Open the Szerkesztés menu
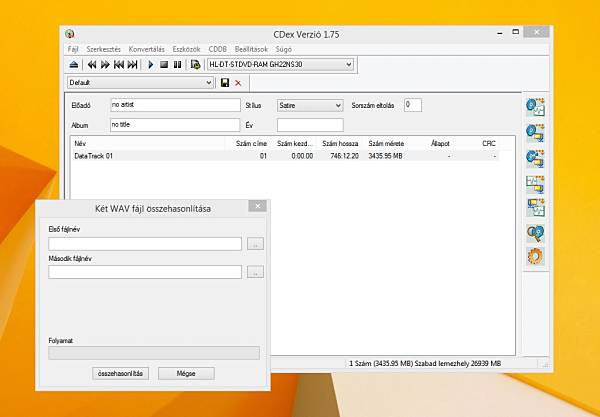The width and height of the screenshot is (600, 417). coord(103,49)
